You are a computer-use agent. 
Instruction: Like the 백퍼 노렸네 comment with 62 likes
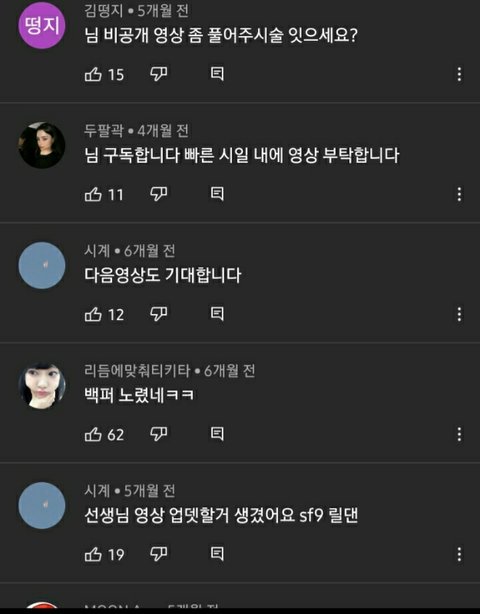tap(93, 434)
